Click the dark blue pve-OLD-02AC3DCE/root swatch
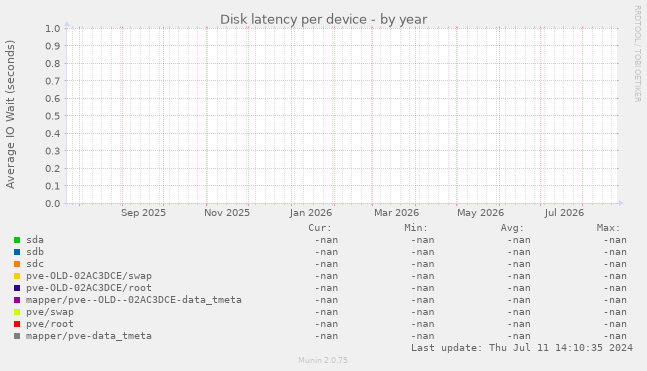This screenshot has height=371, width=647. [17, 288]
